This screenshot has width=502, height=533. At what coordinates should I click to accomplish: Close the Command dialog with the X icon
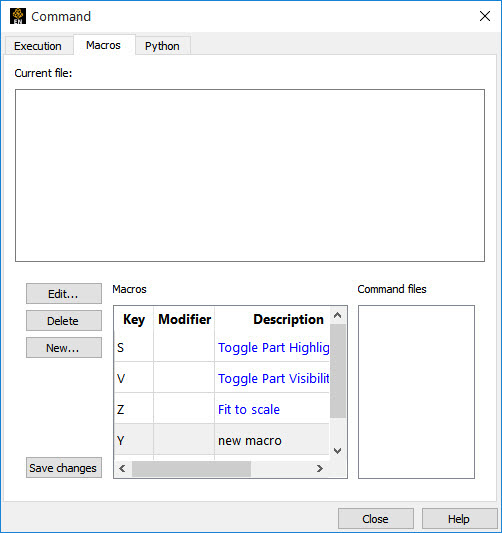[485, 16]
